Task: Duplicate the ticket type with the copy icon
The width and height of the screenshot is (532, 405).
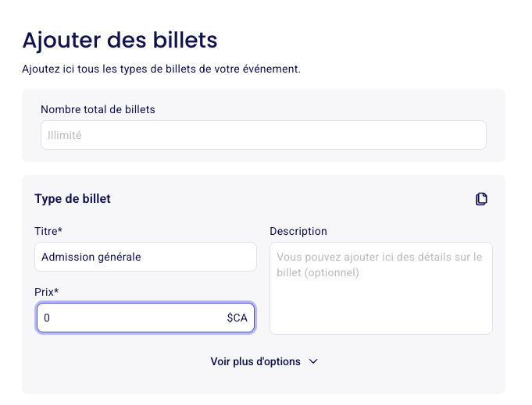Action: coord(481,199)
